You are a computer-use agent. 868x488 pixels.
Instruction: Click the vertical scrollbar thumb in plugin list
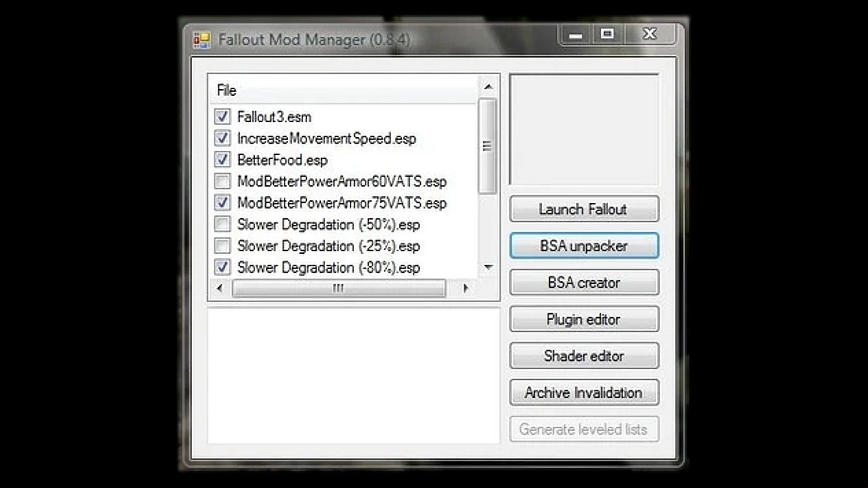tap(487, 146)
